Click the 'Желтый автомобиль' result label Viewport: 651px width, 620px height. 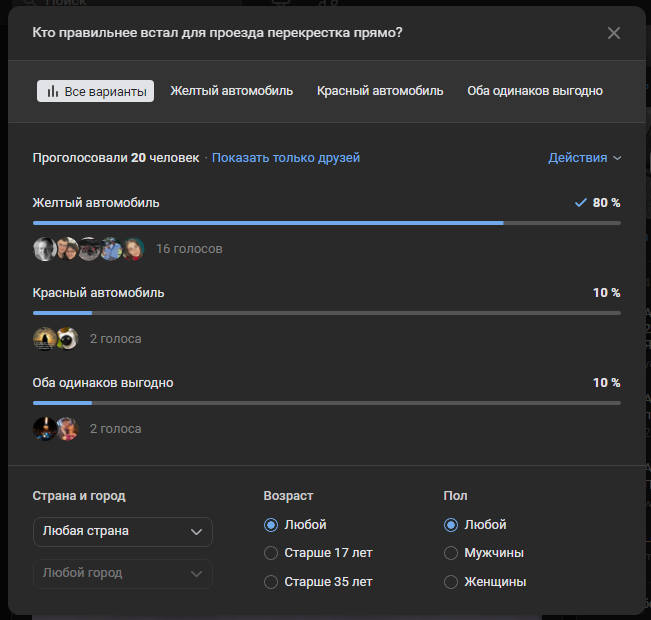(x=96, y=203)
